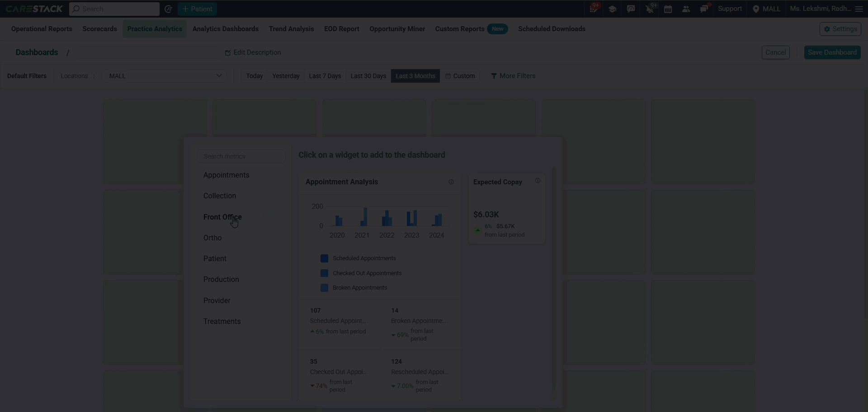Add the Appointment Analysis widget to dashboard
868x412 pixels.
(x=380, y=287)
